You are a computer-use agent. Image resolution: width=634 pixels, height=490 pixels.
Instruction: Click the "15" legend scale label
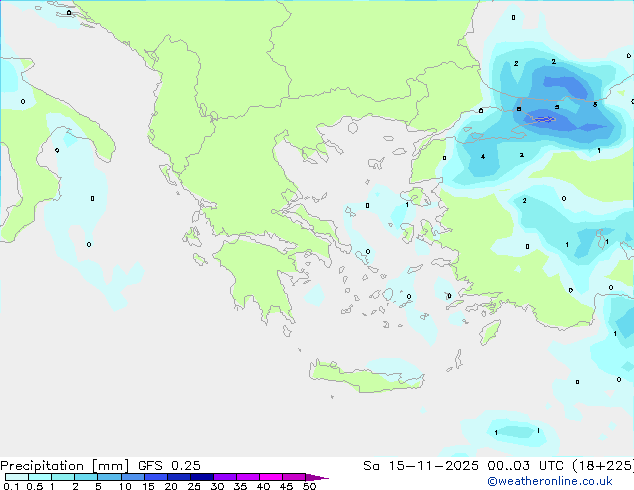click(148, 486)
